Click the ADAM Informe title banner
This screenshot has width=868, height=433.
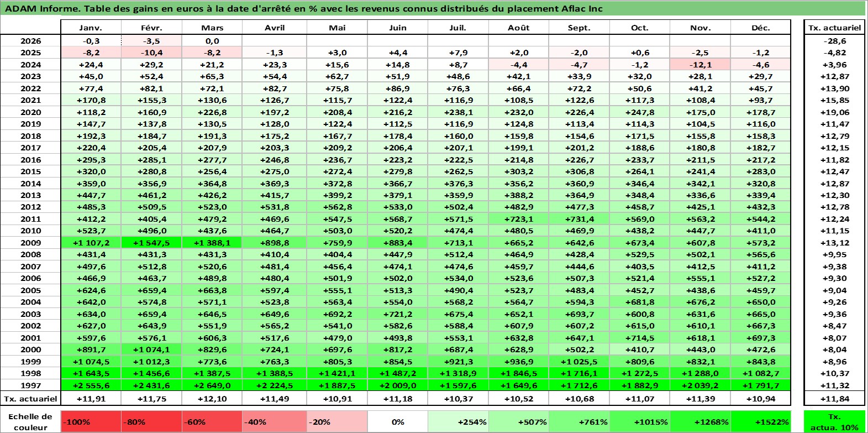tap(433, 8)
